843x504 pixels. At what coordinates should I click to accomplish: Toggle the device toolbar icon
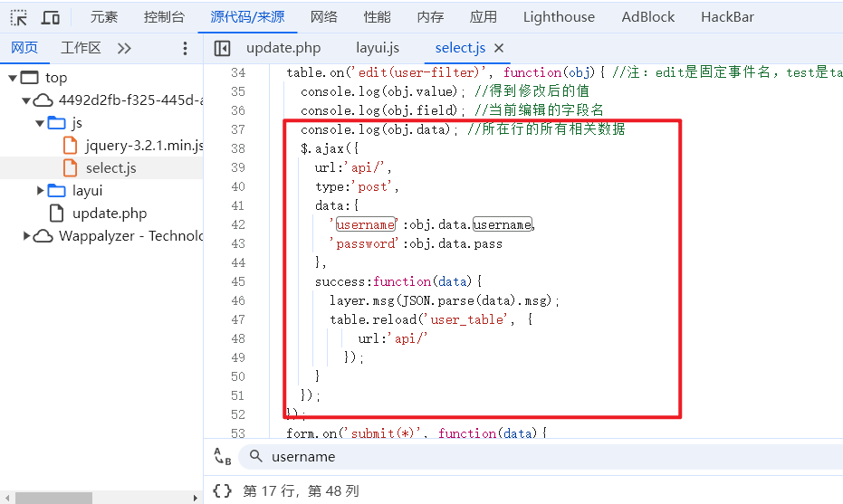[x=52, y=17]
